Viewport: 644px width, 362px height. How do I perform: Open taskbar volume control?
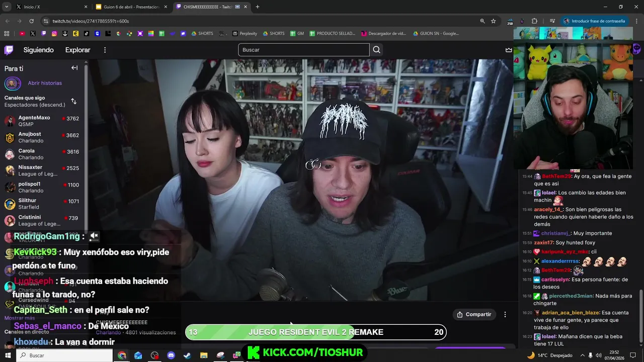[x=599, y=355]
